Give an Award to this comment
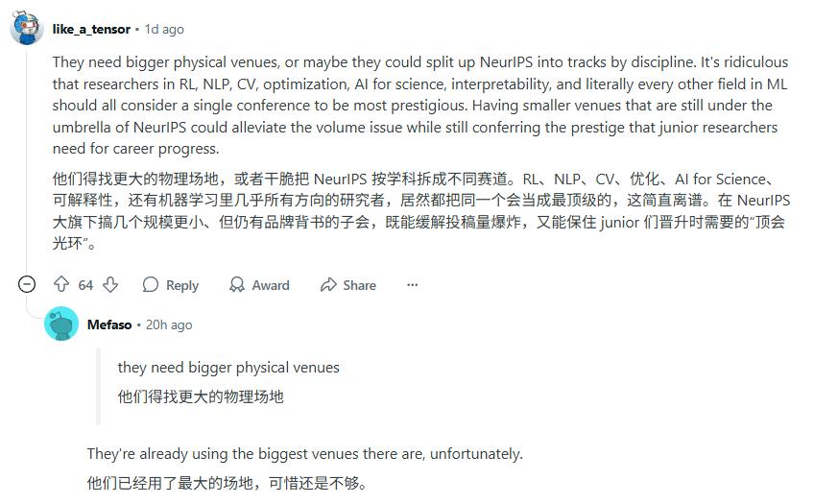The image size is (814, 504). 259,285
